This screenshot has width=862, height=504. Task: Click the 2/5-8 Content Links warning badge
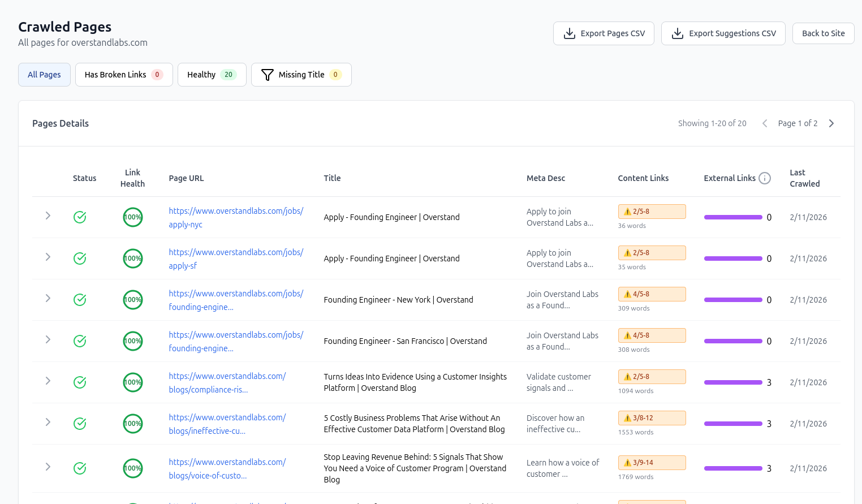click(652, 211)
